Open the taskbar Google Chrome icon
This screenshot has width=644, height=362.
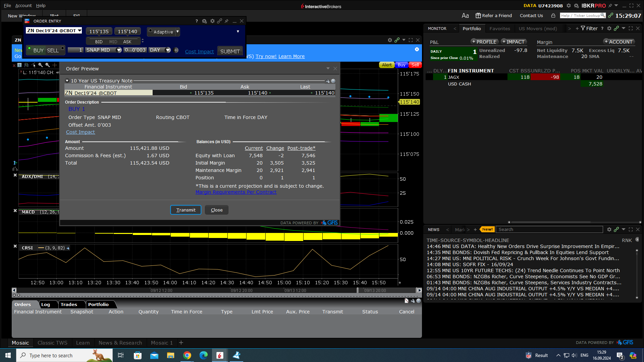click(187, 355)
